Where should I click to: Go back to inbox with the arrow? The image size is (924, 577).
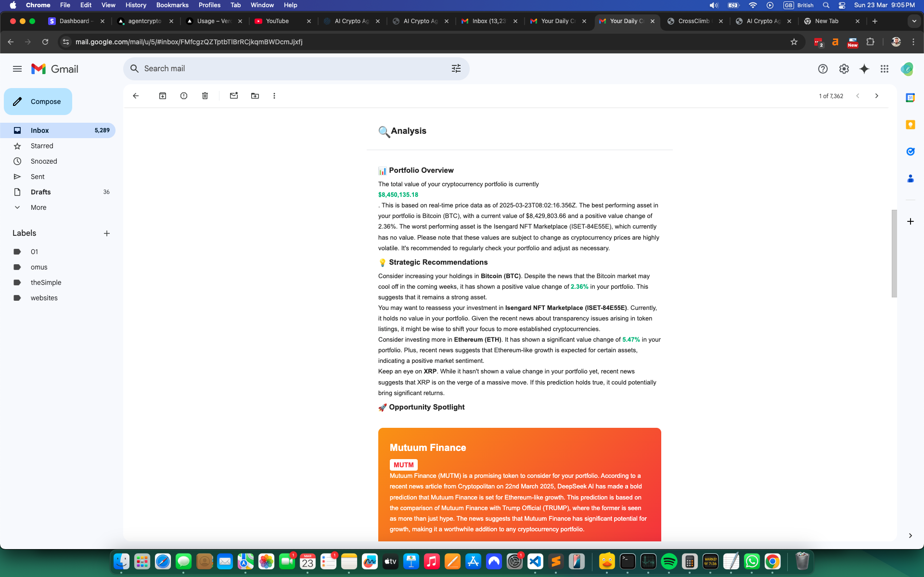tap(136, 96)
